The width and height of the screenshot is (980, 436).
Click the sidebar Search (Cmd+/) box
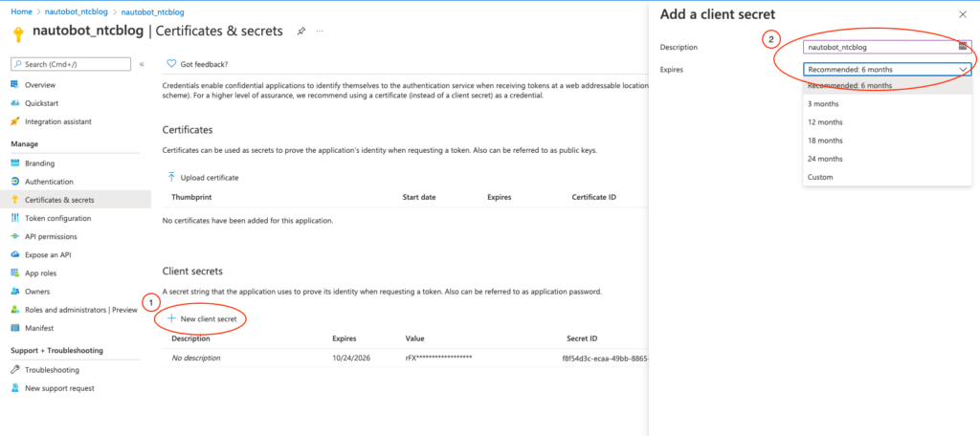coord(71,64)
